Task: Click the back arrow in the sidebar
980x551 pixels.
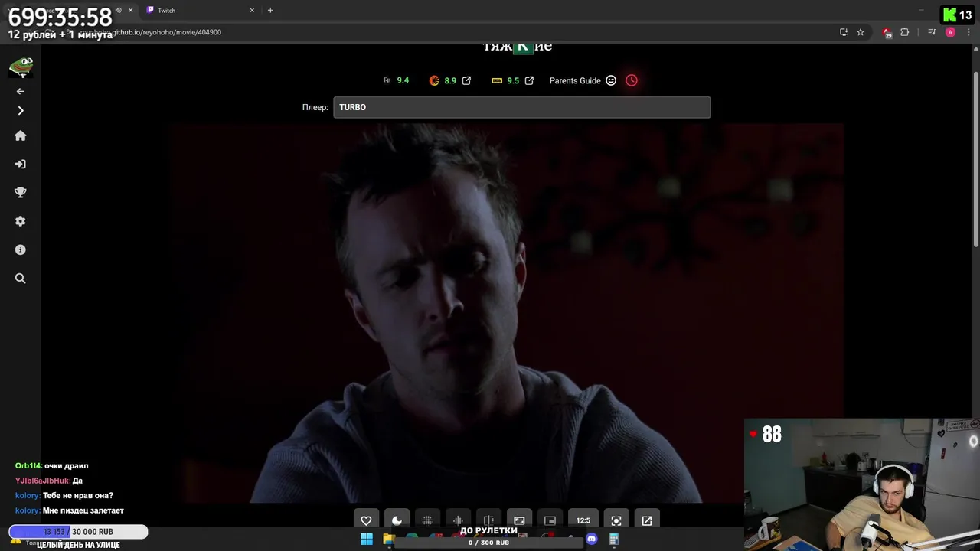Action: 21,91
